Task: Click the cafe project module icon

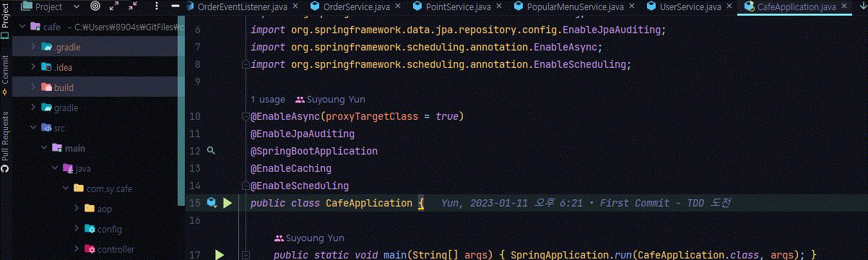Action: [x=35, y=27]
